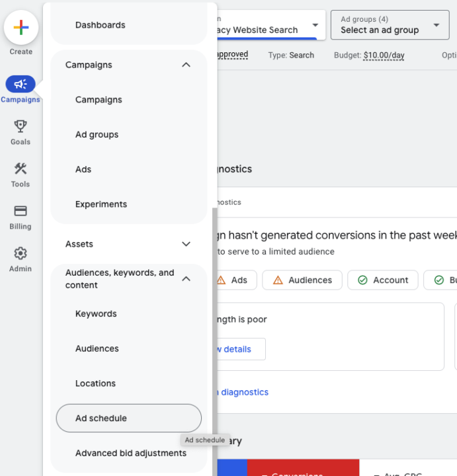Image resolution: width=457 pixels, height=476 pixels.
Task: Open Dashboards in navigation menu
Action: (101, 25)
